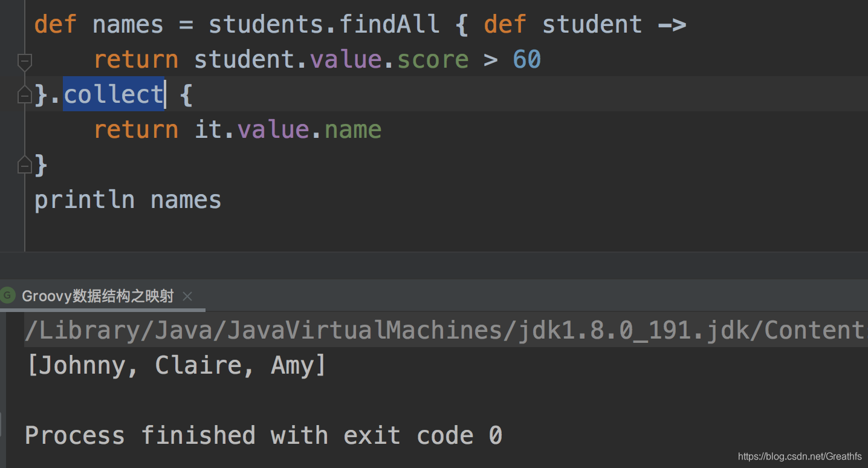Screen dimensions: 868x468
Task: Click the '[Johnny, Claire, Amy]' output line
Action: coord(177,366)
